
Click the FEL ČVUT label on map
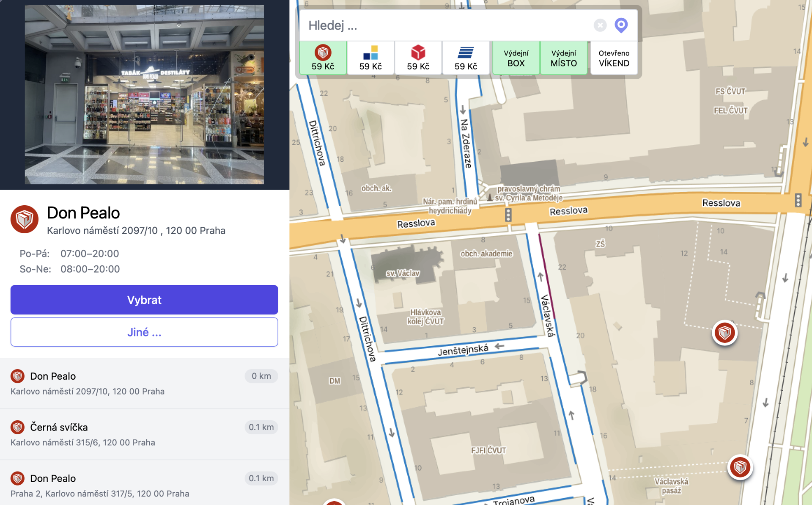coord(730,110)
